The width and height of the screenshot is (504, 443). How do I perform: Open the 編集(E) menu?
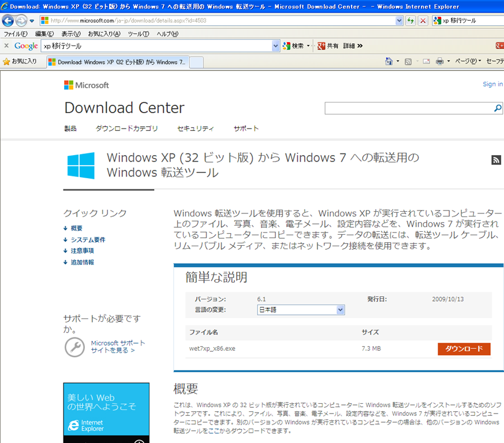tap(44, 33)
